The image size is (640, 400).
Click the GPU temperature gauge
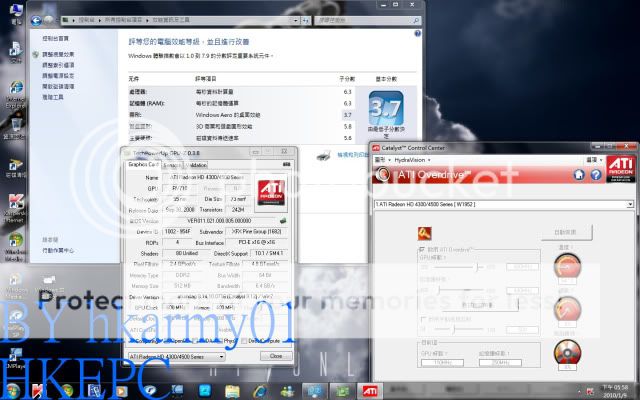(x=567, y=266)
